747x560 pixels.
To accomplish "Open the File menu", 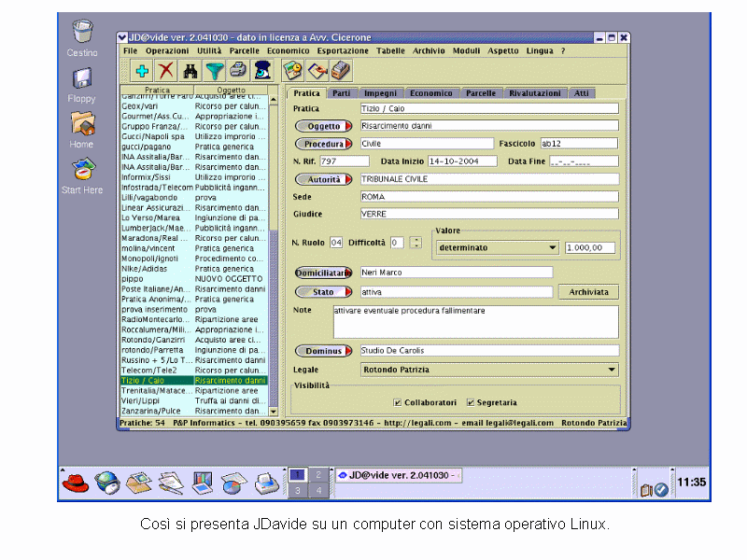I will click(x=130, y=51).
